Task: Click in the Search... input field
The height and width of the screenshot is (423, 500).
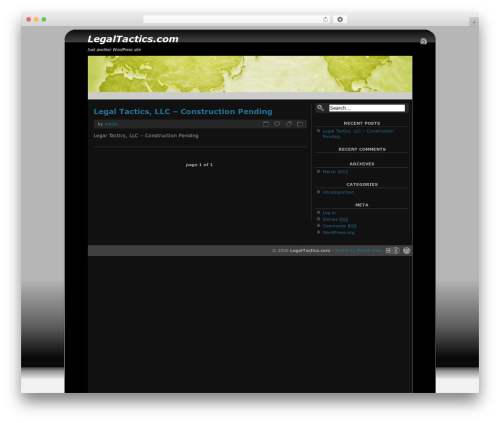Action: [x=367, y=108]
